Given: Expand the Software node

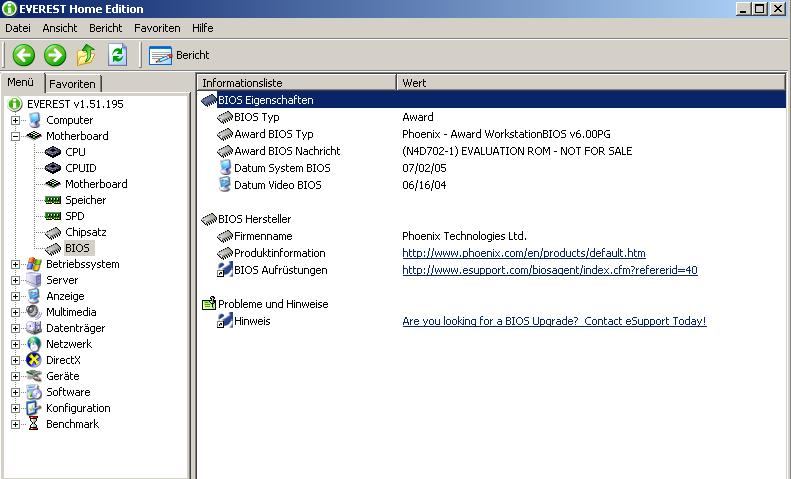Looking at the screenshot, I should [x=15, y=392].
